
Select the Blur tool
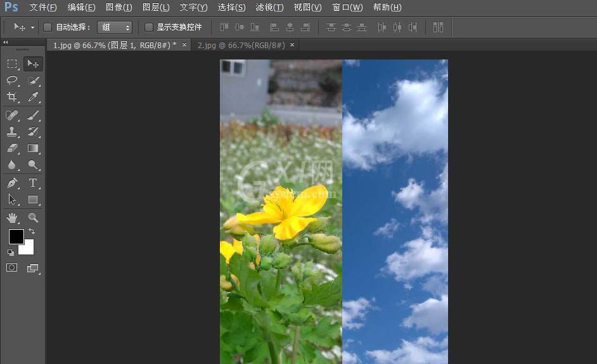coord(12,165)
